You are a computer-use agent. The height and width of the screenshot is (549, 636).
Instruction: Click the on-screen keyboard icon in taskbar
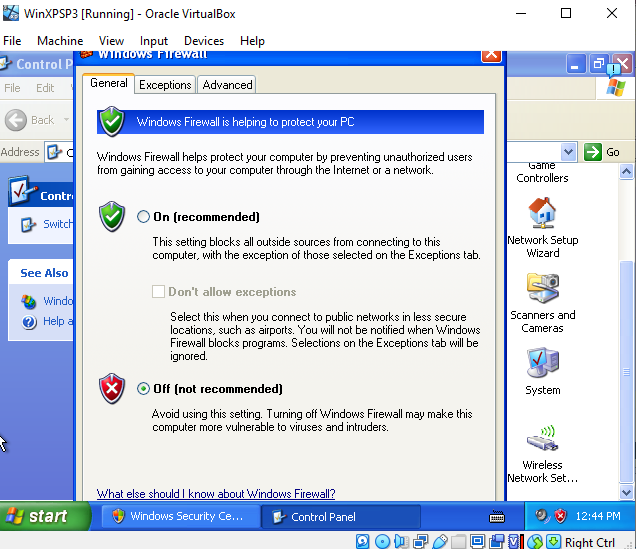[497, 517]
